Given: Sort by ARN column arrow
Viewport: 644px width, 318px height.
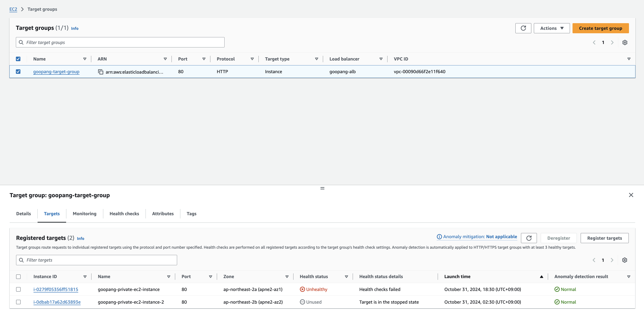Looking at the screenshot, I should coord(165,59).
